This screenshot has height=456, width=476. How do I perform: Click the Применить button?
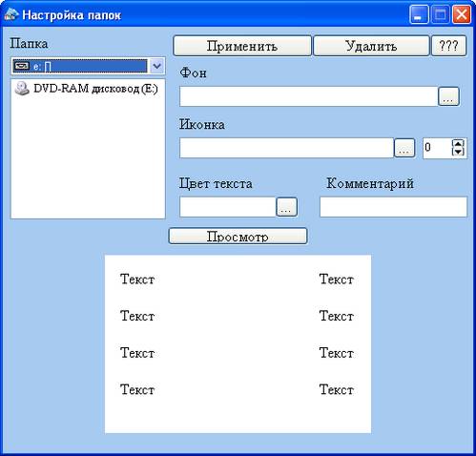click(x=242, y=46)
